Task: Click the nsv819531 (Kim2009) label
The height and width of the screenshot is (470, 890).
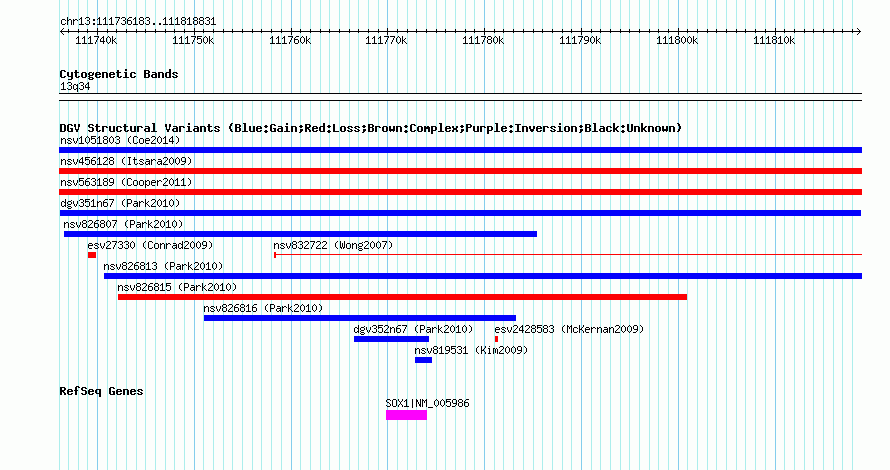Action: [471, 350]
